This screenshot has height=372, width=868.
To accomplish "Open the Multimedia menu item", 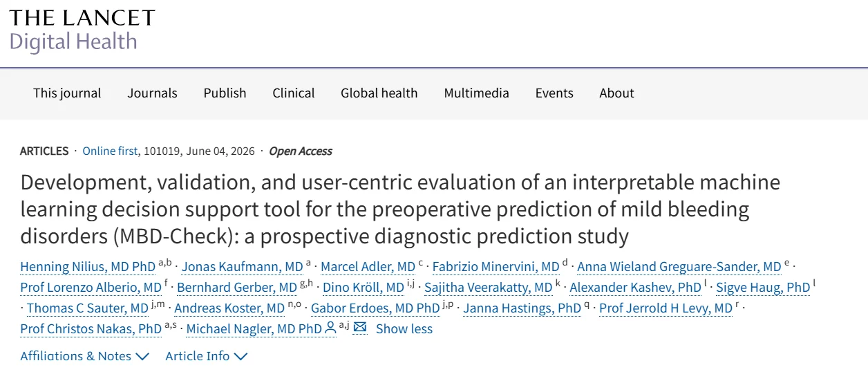I will pos(476,93).
